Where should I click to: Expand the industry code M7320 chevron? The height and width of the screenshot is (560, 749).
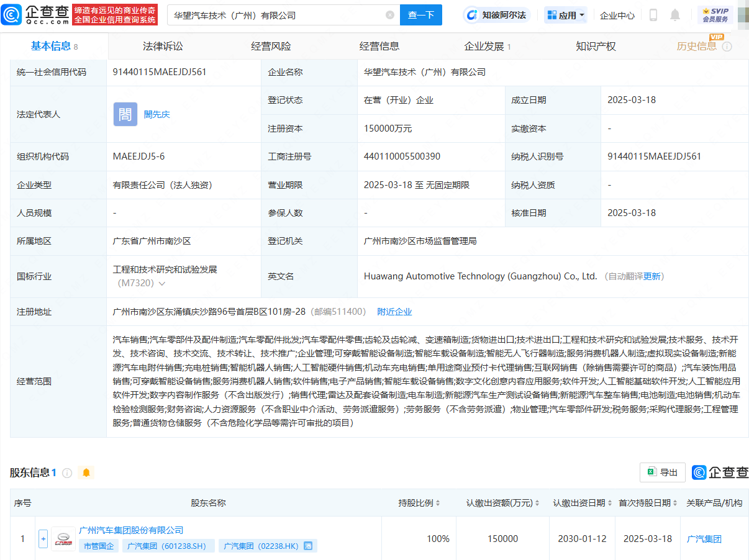[162, 284]
